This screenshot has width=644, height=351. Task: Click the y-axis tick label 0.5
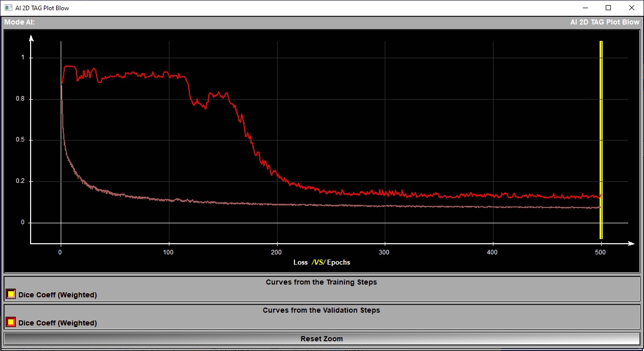point(20,140)
